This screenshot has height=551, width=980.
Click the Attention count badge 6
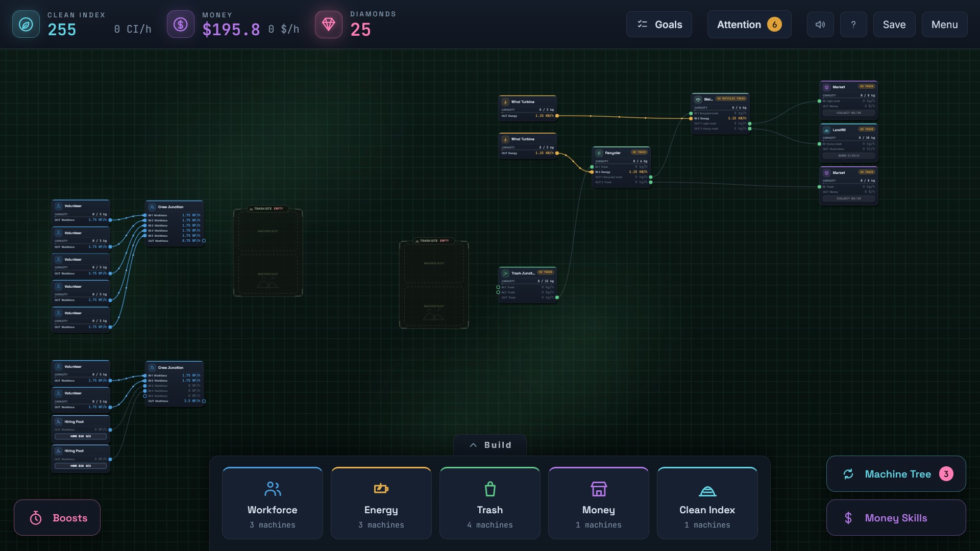tap(774, 24)
